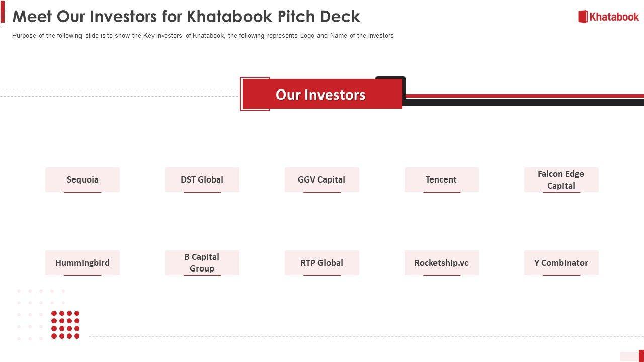Screen dimensions: 644x362
Task: Click the red dot grid decoration
Action: pyautogui.click(x=65, y=325)
